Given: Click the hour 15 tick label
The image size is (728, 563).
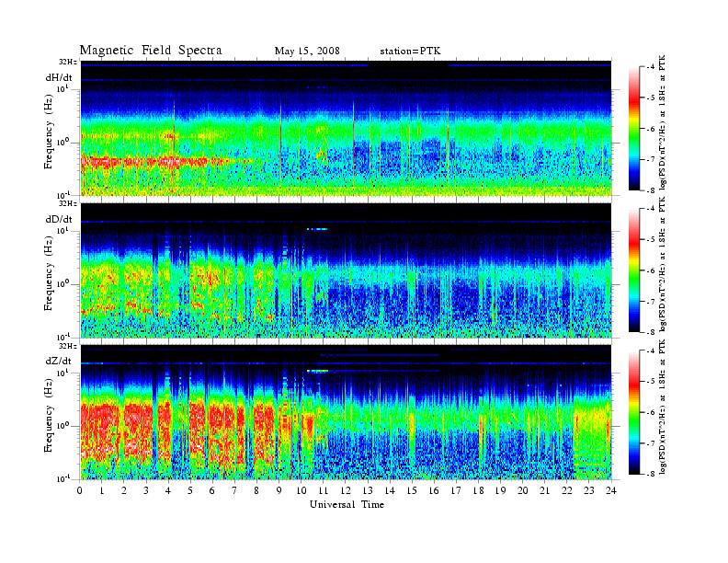Looking at the screenshot, I should click(412, 490).
